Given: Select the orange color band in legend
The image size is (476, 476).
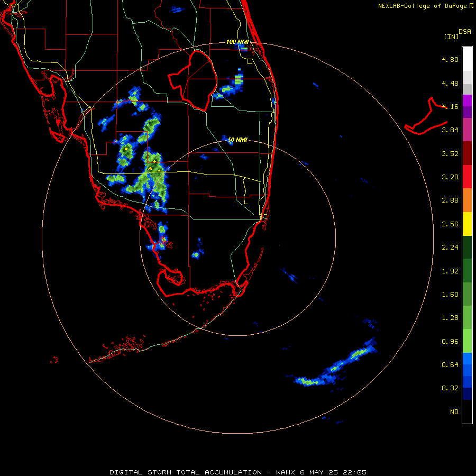Looking at the screenshot, I should coord(467,200).
